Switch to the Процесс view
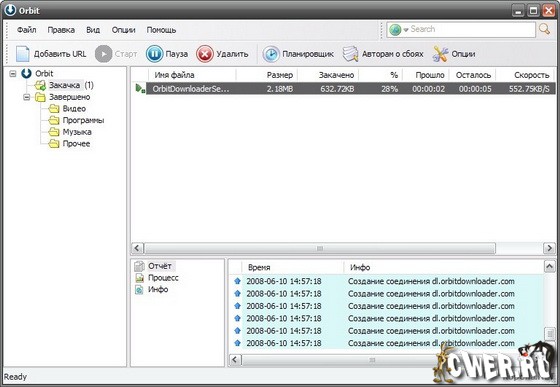 point(163,278)
